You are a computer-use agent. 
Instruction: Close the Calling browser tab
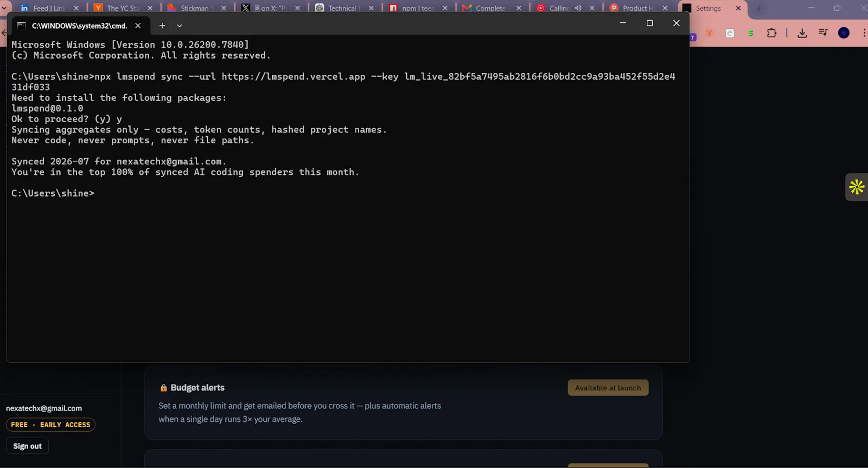(592, 8)
